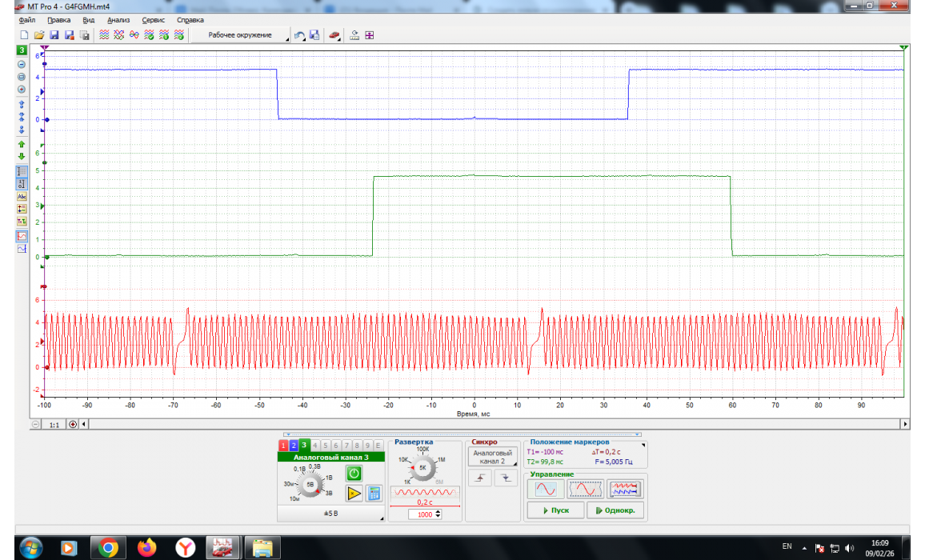Click the Abc labels icon in sidebar
Viewport: 925px width, 560px height.
pos(22,195)
